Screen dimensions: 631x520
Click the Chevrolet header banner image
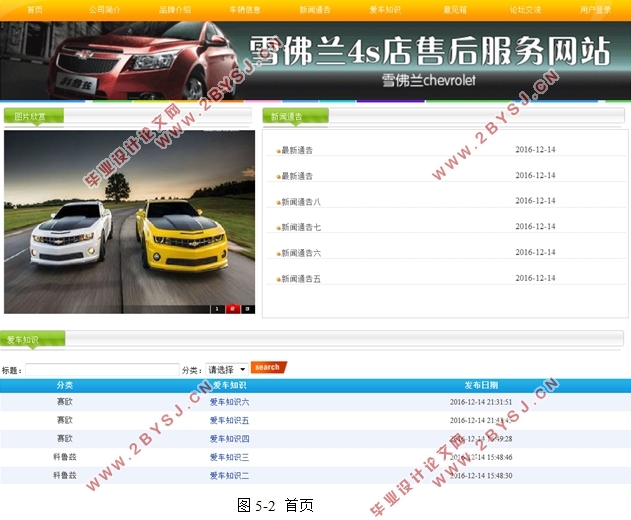(316, 60)
